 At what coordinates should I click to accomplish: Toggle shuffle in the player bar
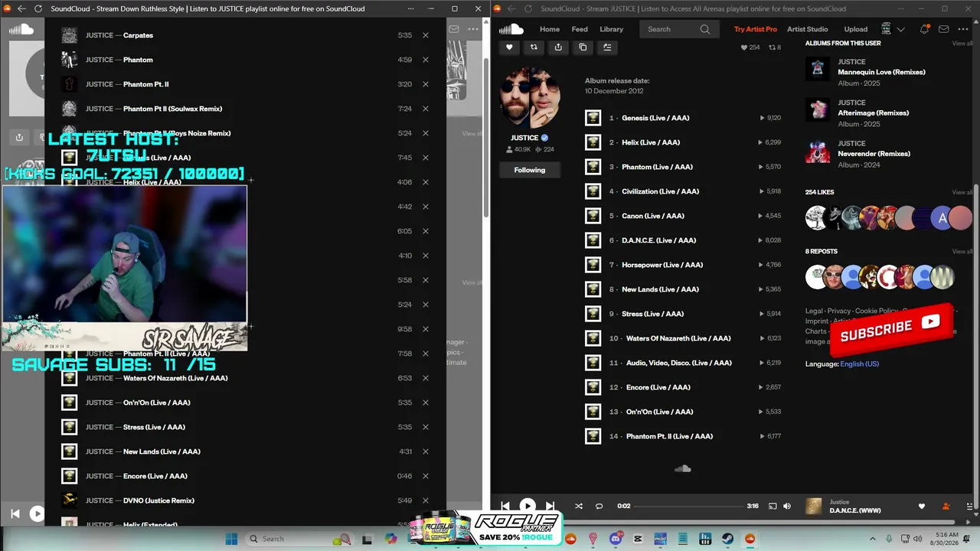coord(578,506)
